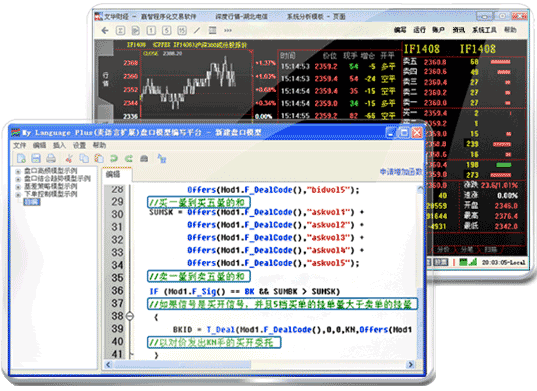Click the vertical scrollbar up arrow in editor
Screen dimensions: 537x391
[420, 189]
